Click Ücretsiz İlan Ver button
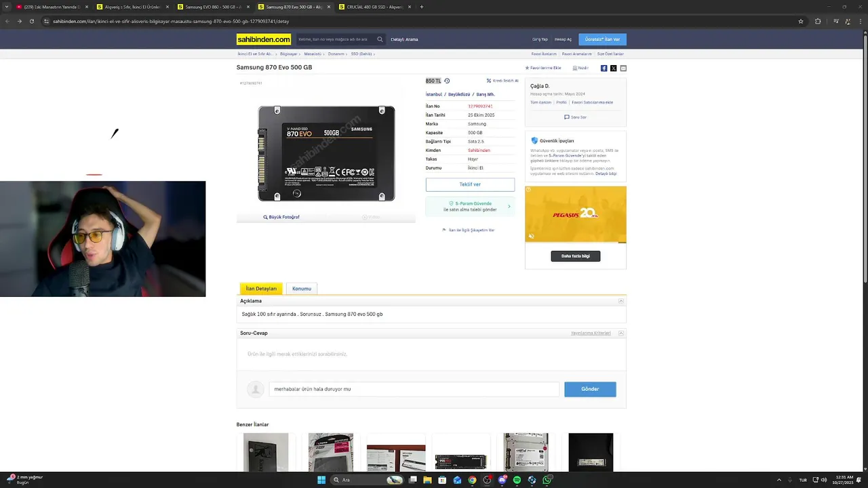 point(603,39)
